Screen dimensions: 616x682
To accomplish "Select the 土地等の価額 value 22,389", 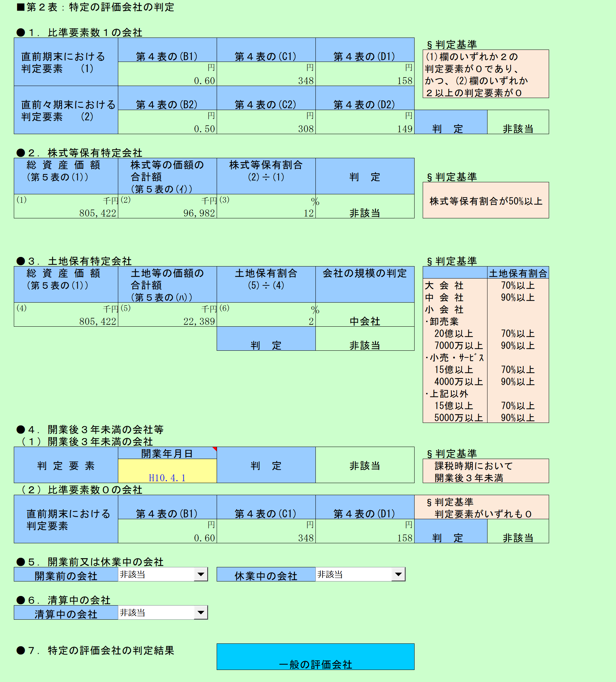I will (167, 315).
